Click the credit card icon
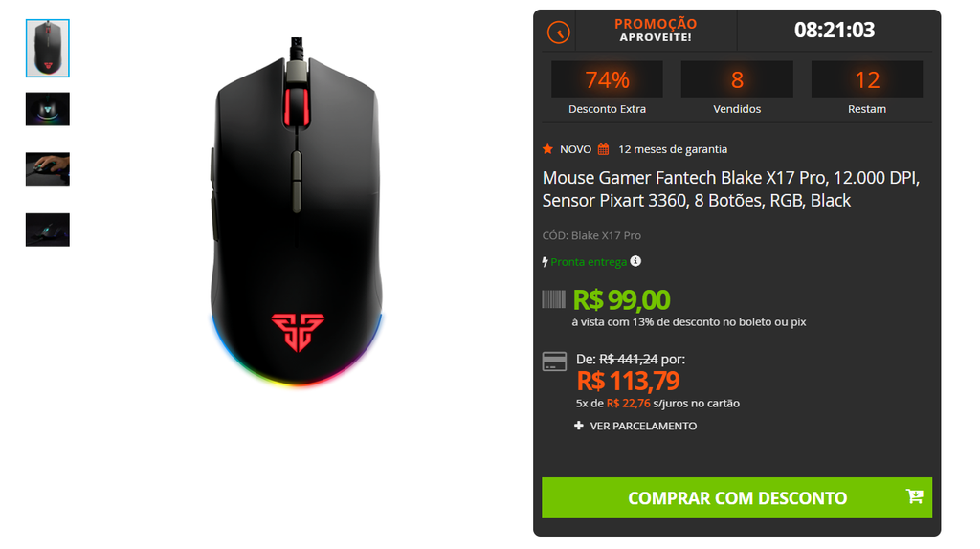This screenshot has width=980, height=549. tap(554, 362)
